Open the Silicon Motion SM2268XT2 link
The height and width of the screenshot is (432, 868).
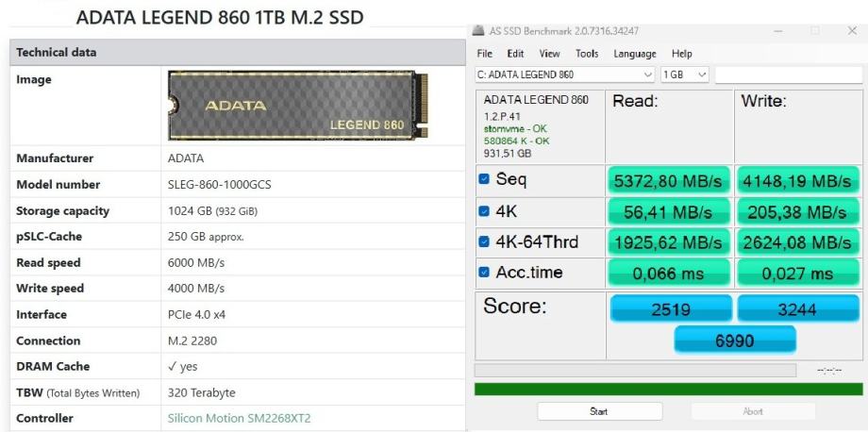(239, 418)
